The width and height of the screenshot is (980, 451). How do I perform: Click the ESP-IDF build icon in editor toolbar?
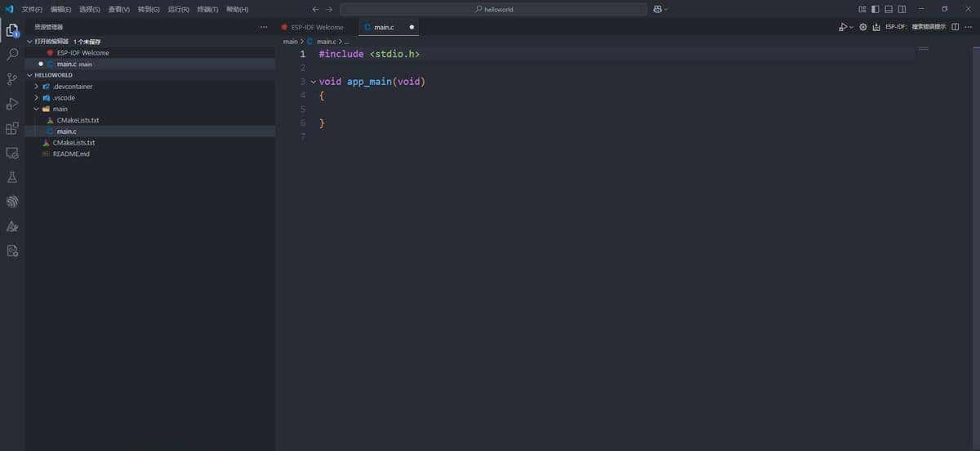(x=876, y=27)
